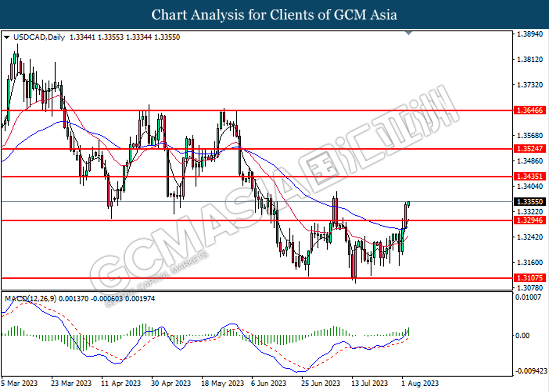
Task: Click the 1 Aug 2023 date label
Action: 420,383
